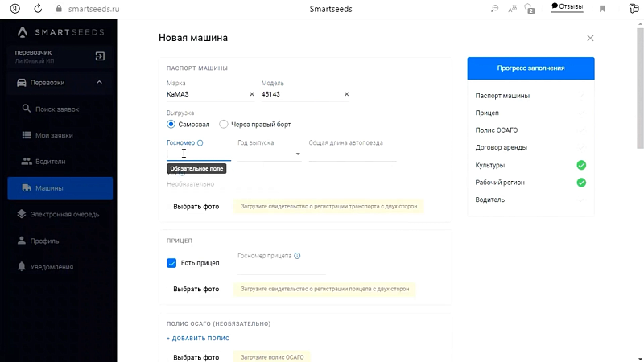Click the person icon by Профиль
This screenshot has height=362, width=644.
pos(22,241)
